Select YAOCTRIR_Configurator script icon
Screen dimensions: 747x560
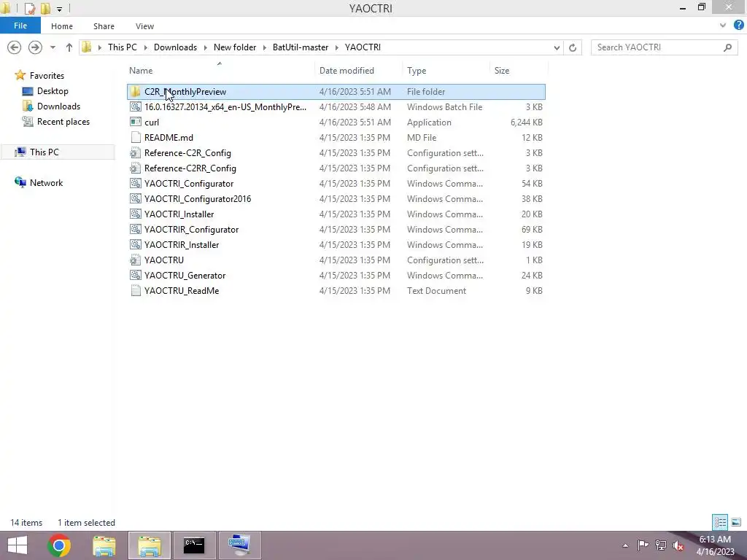click(x=136, y=229)
